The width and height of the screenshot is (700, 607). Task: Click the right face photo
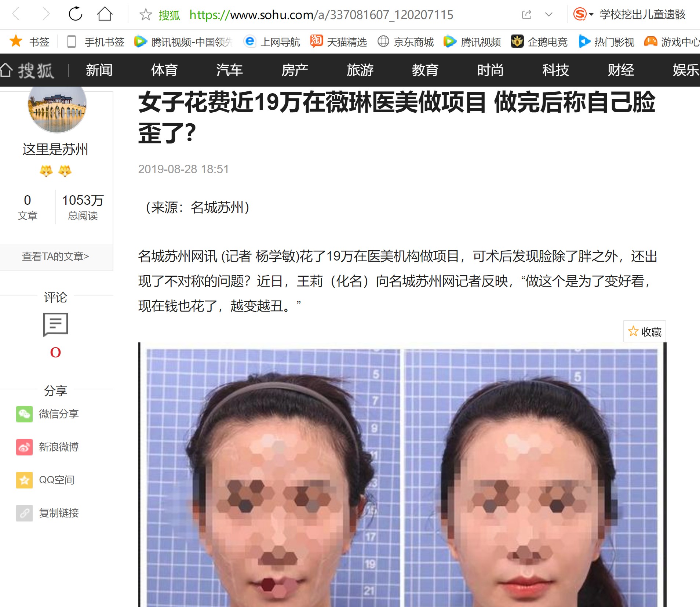point(531,477)
